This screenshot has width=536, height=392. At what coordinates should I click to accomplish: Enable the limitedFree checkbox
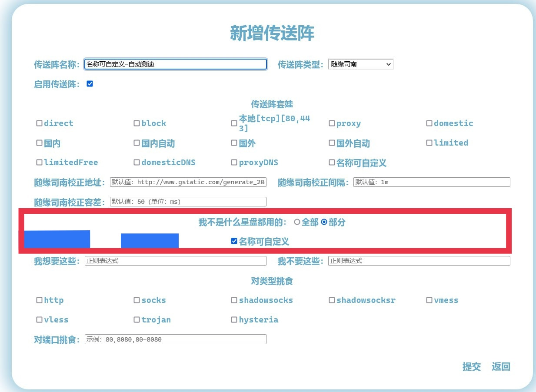[40, 163]
